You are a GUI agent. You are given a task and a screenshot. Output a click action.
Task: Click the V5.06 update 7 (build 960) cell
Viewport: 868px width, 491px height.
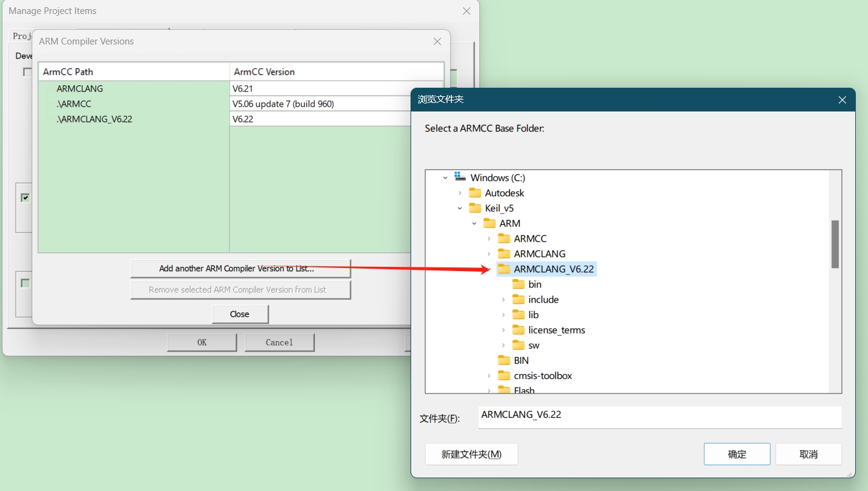pyautogui.click(x=320, y=104)
